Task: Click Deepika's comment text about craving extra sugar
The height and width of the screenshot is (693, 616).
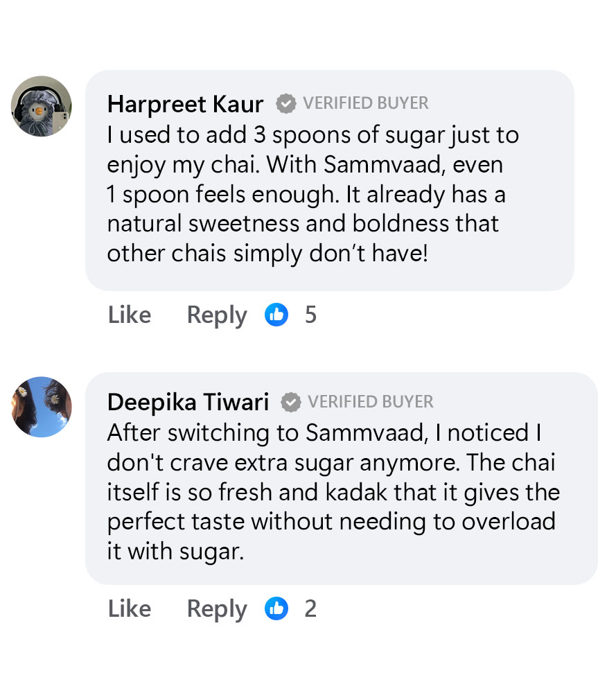Action: 333,492
